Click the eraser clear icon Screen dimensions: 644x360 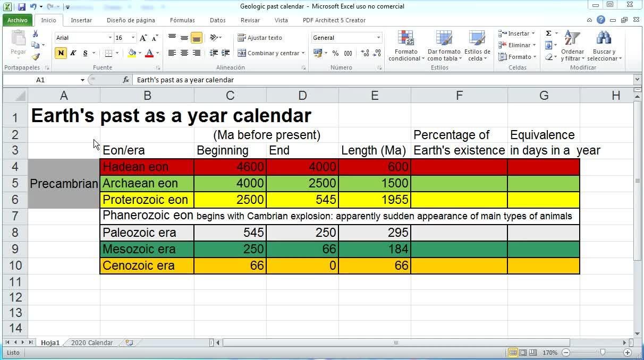pyautogui.click(x=548, y=57)
